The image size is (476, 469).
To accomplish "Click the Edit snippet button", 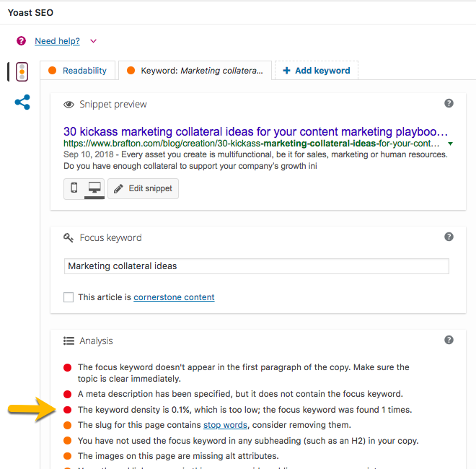I will 144,188.
